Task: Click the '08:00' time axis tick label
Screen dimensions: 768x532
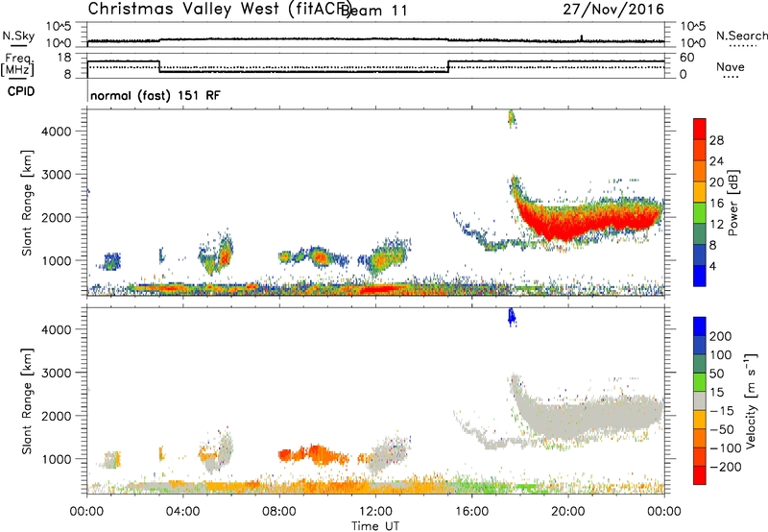Action: [x=279, y=512]
